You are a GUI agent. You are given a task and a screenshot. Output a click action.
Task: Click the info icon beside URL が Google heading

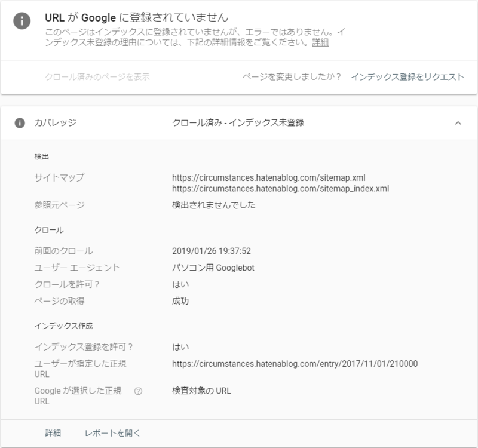coord(22,21)
